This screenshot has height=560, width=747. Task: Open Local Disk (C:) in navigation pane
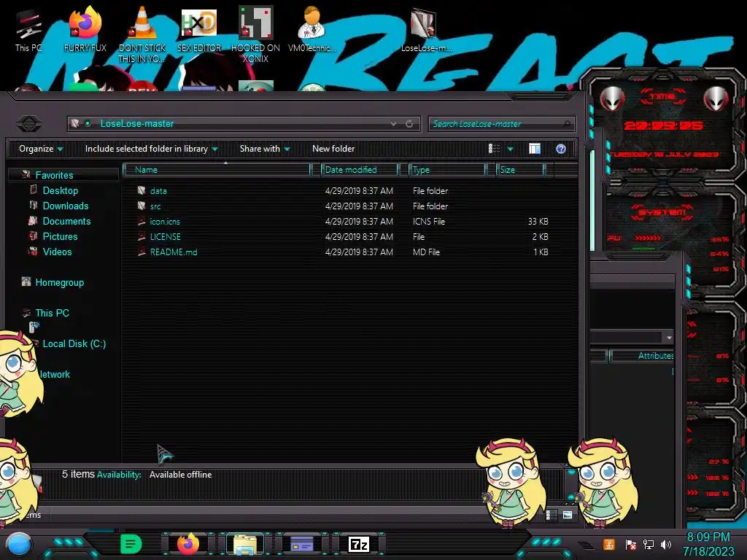pyautogui.click(x=74, y=343)
